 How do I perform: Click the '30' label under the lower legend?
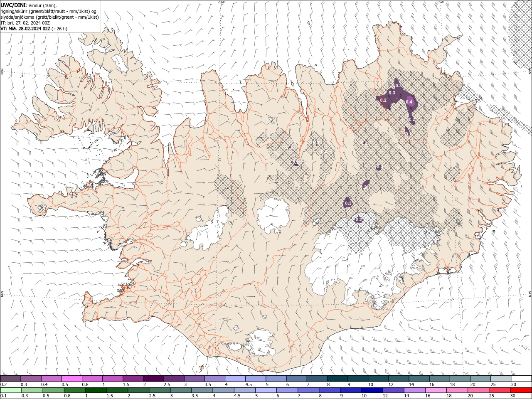point(513,396)
